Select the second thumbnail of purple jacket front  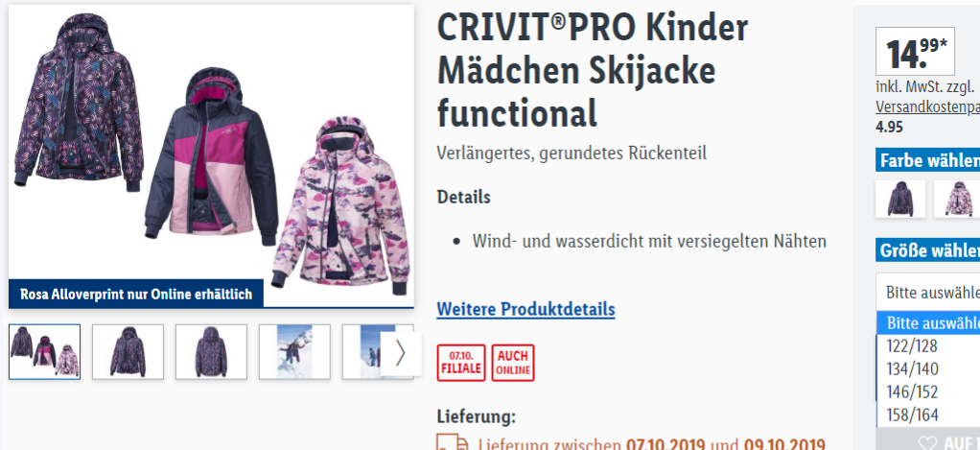128,352
